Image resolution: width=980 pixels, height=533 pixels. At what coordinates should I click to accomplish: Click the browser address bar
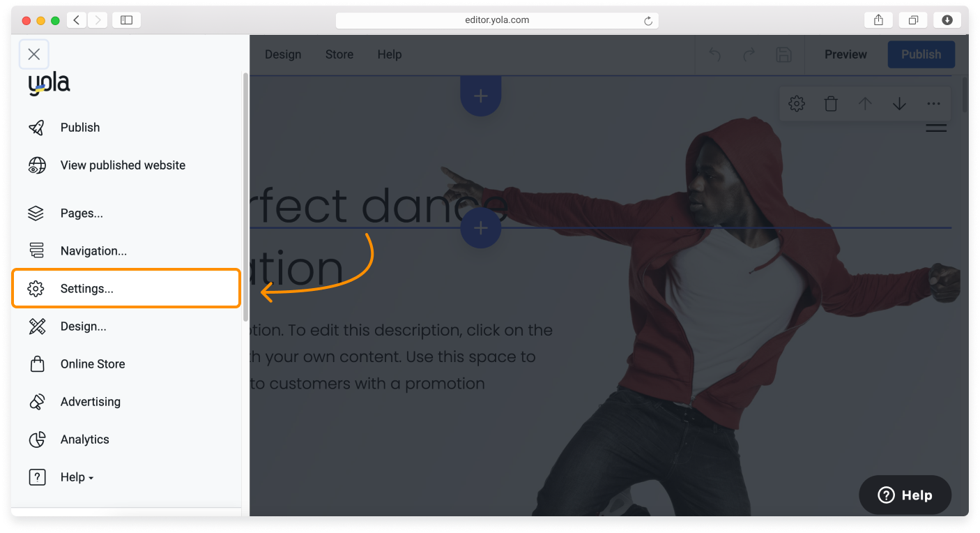click(496, 20)
